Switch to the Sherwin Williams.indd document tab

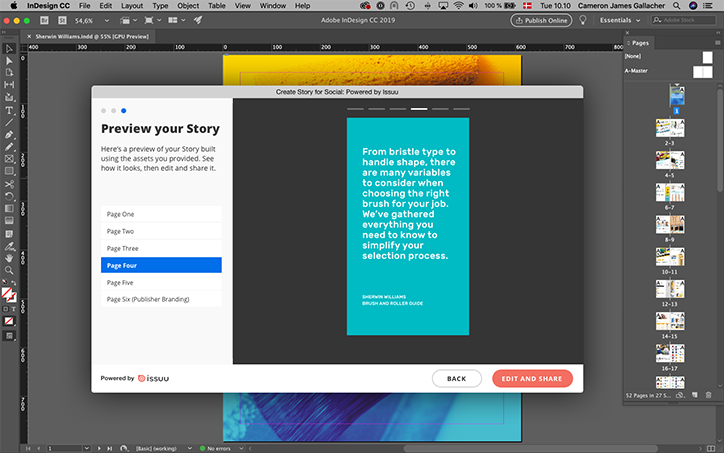(92, 36)
